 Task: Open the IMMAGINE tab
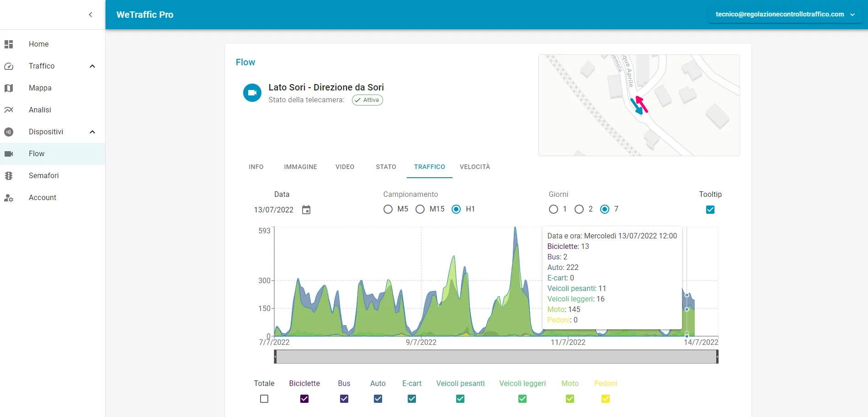[x=300, y=167]
